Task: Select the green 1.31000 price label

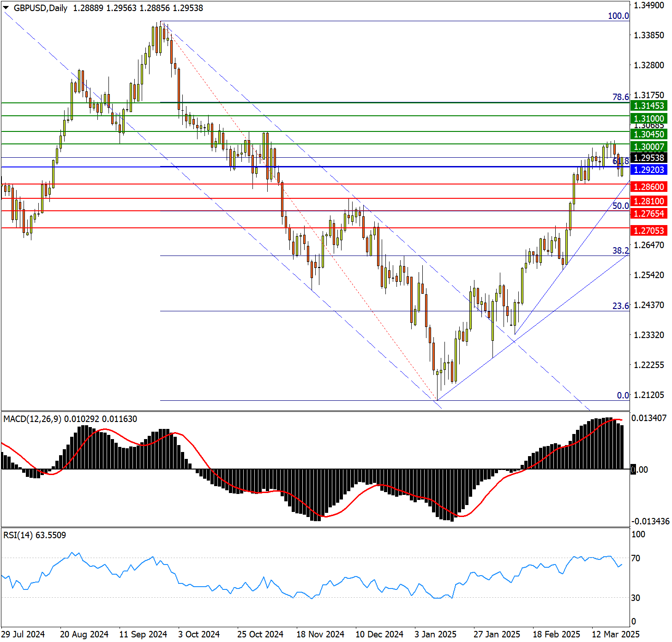Action: [648, 119]
